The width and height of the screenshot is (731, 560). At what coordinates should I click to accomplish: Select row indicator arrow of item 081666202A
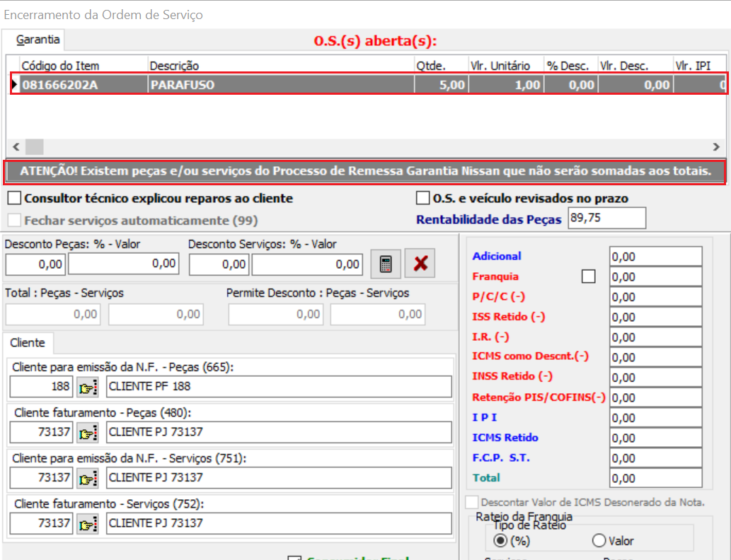point(14,84)
